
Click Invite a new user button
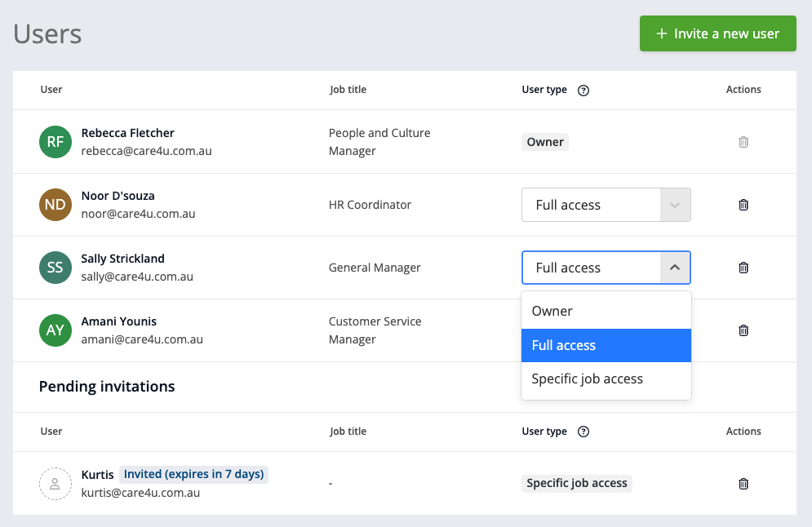(x=717, y=33)
